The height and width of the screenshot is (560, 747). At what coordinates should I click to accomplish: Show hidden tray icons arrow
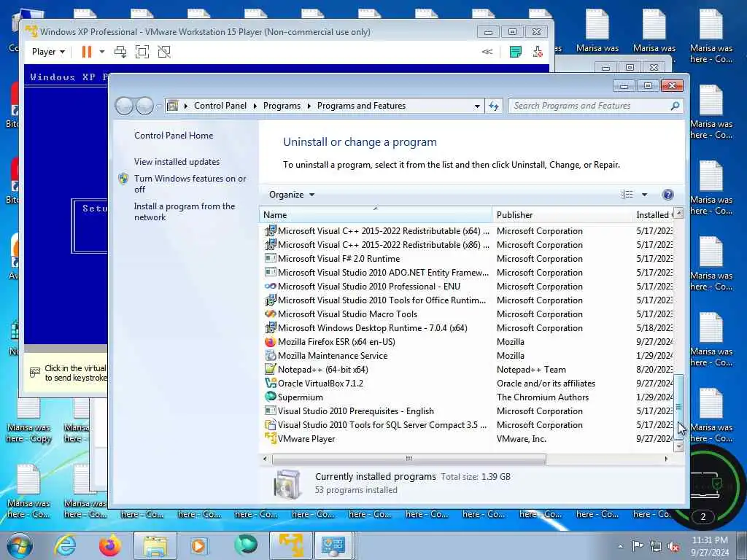[x=620, y=546]
